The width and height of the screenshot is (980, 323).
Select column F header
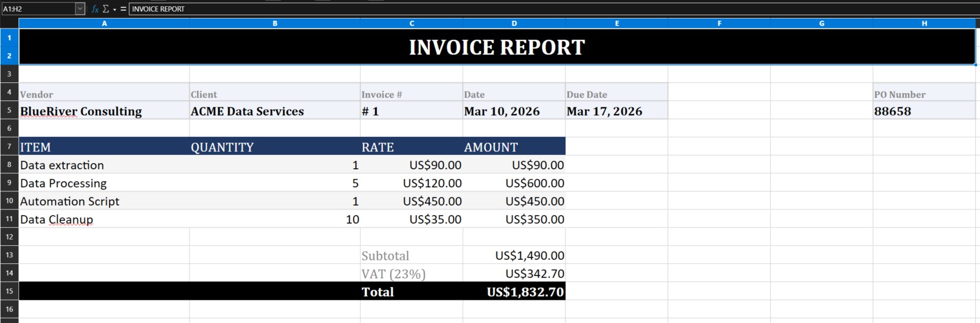(719, 23)
